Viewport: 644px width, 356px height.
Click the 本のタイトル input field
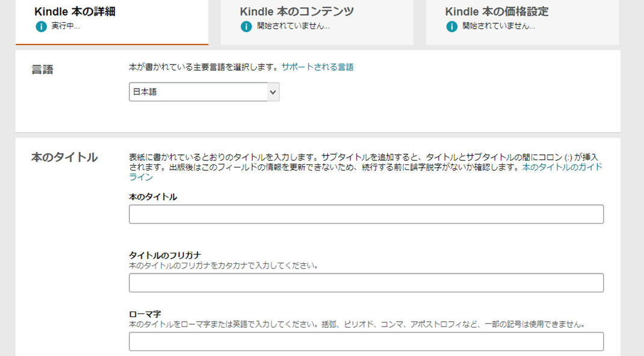pos(366,214)
